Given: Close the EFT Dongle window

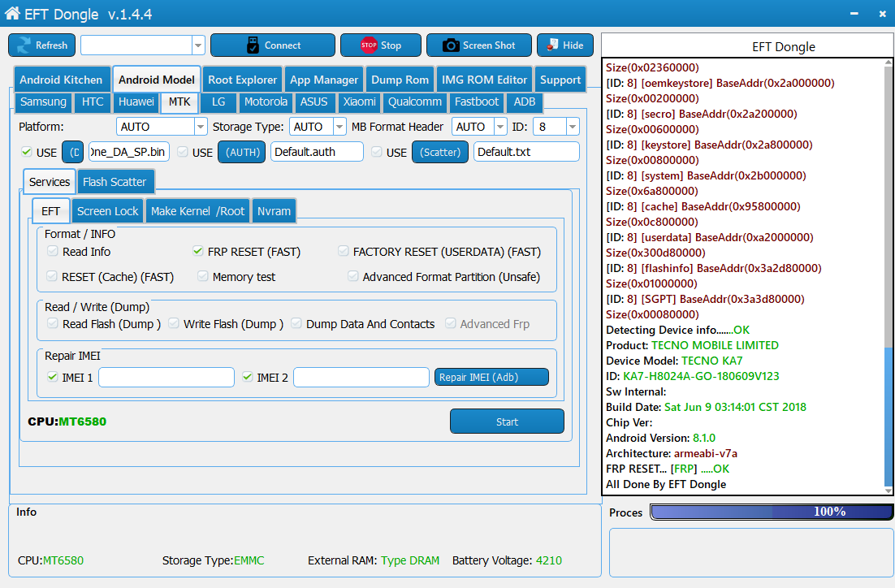Looking at the screenshot, I should point(883,14).
